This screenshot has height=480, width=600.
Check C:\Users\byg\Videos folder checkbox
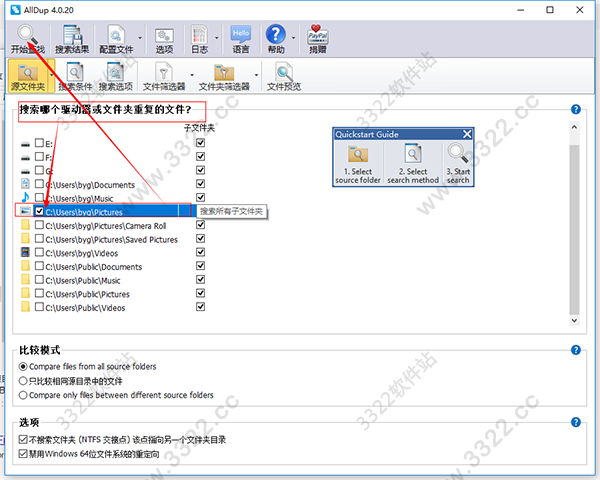(x=39, y=252)
